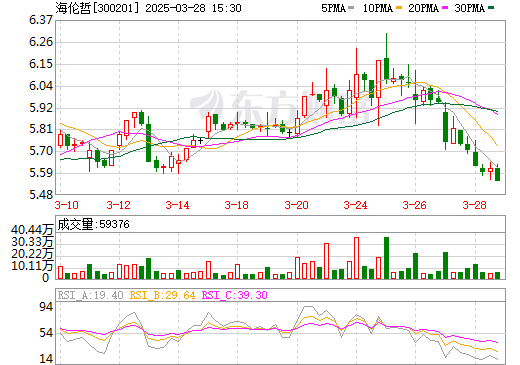520x365 pixels.
Task: Click the 2025-03-28 15:30 timestamp
Action: 193,8
